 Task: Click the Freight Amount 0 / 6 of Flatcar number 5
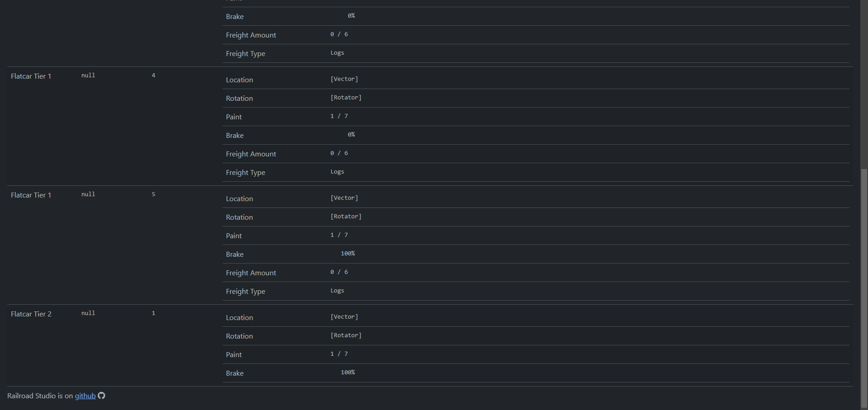click(339, 272)
